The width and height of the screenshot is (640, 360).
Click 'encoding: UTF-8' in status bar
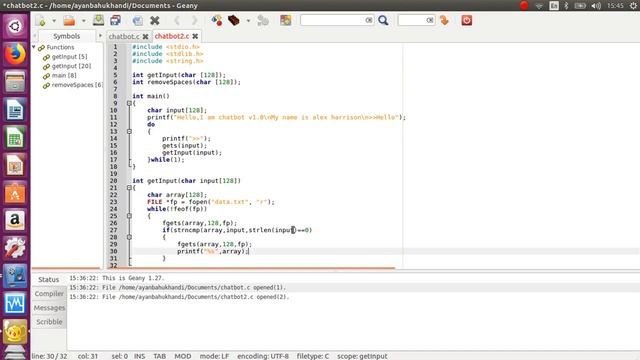[263, 356]
